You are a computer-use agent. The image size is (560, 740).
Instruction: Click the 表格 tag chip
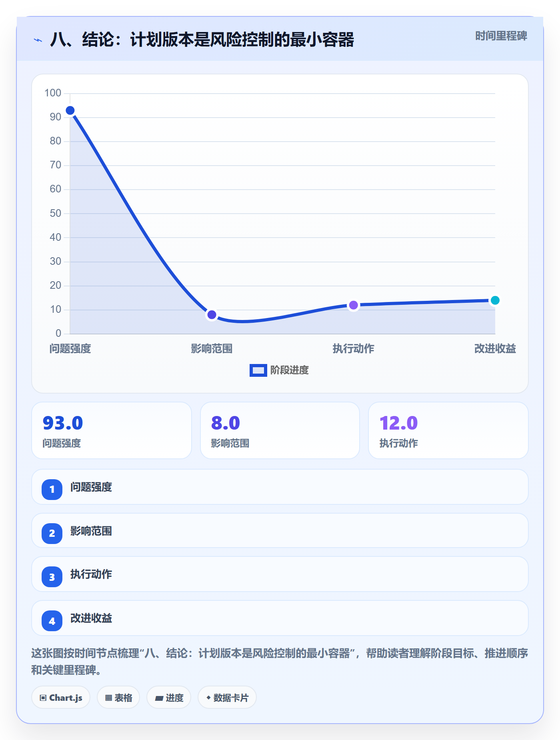coord(118,698)
